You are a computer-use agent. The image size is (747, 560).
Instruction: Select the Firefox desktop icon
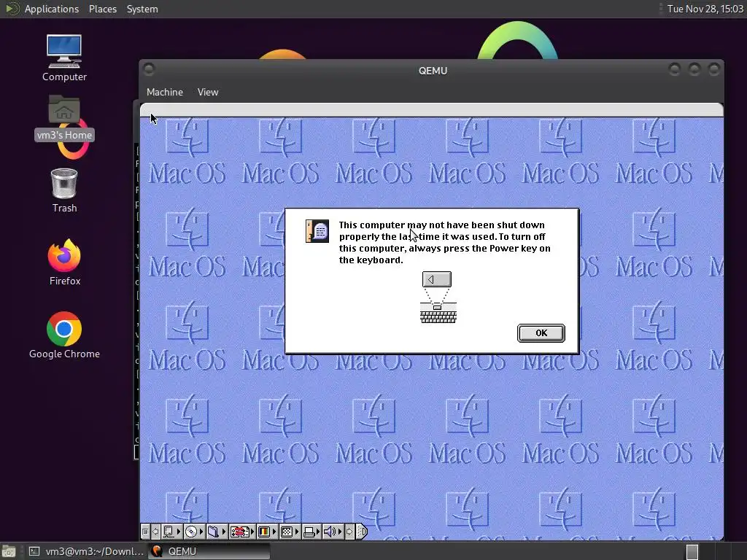coord(64,262)
